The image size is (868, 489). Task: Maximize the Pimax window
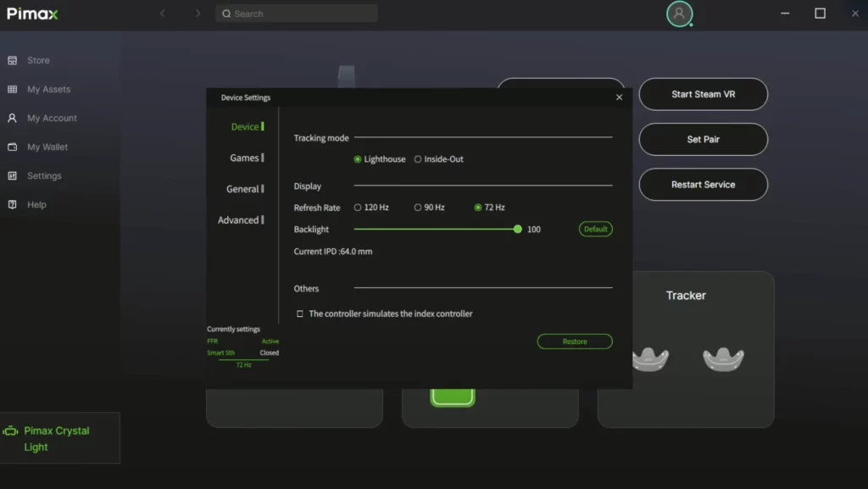point(820,14)
